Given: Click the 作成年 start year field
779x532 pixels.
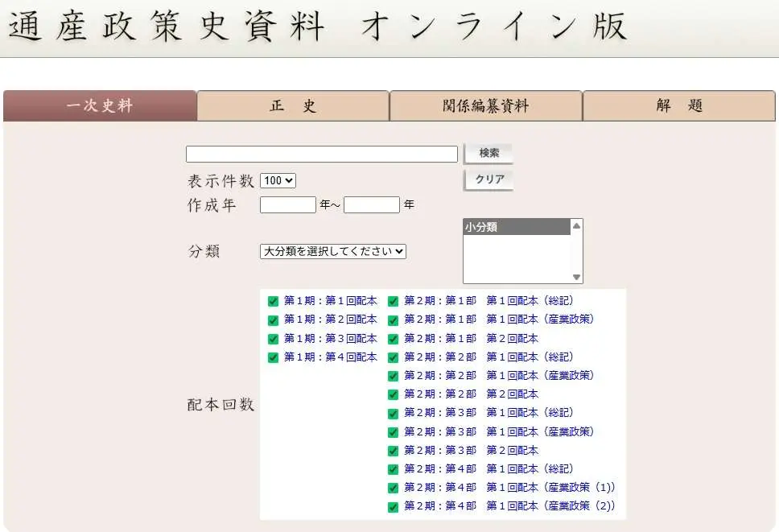Looking at the screenshot, I should click(x=287, y=204).
